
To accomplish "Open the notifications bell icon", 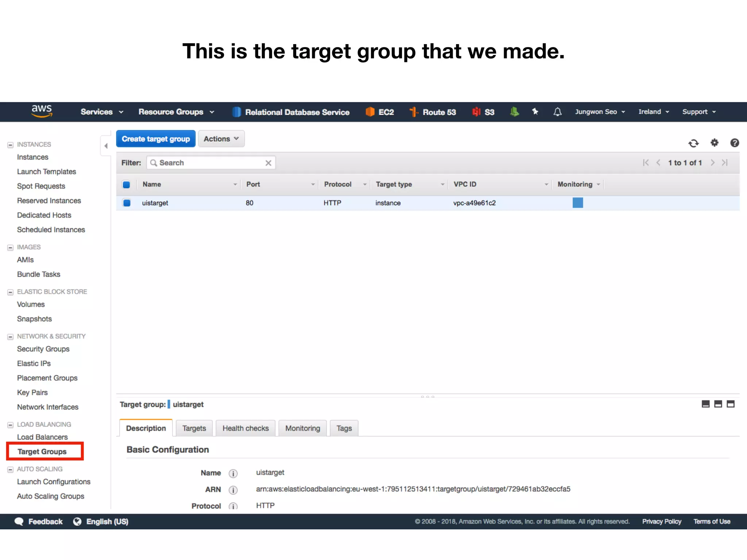I will [557, 112].
